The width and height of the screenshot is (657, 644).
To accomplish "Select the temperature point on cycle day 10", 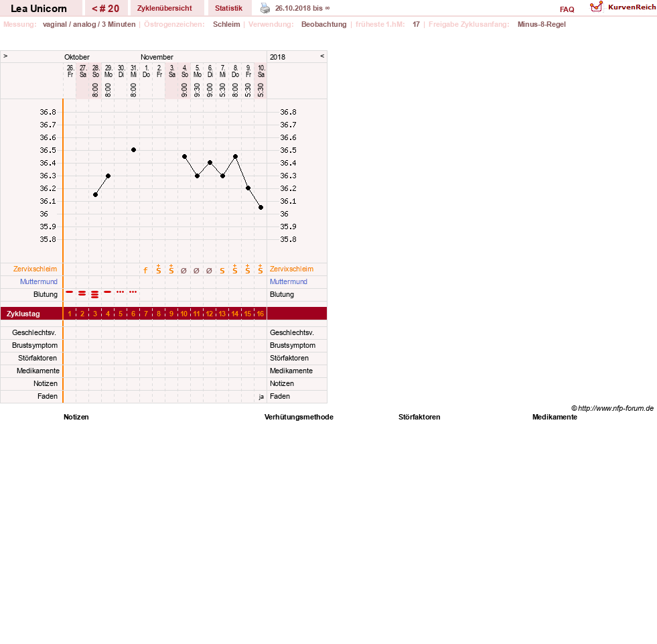I will [x=184, y=156].
